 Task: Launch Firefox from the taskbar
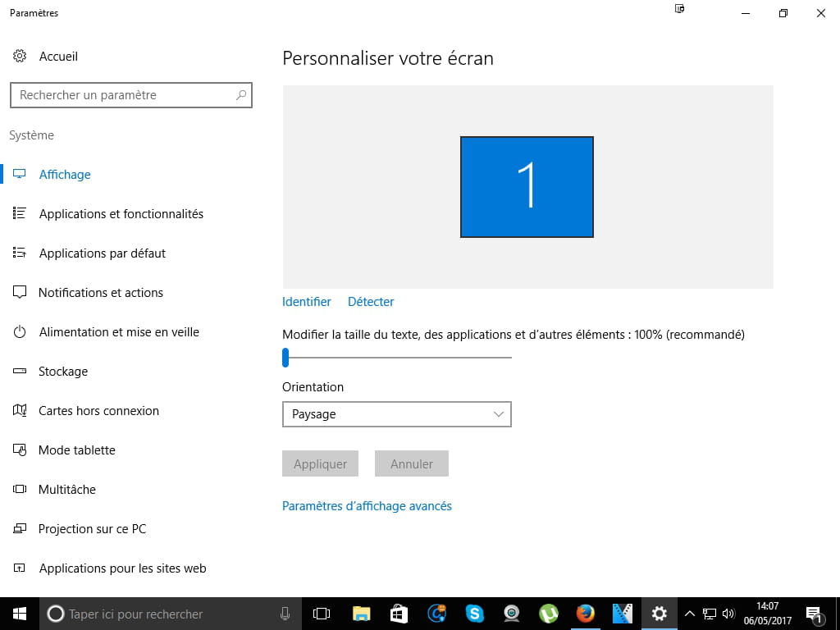click(586, 614)
